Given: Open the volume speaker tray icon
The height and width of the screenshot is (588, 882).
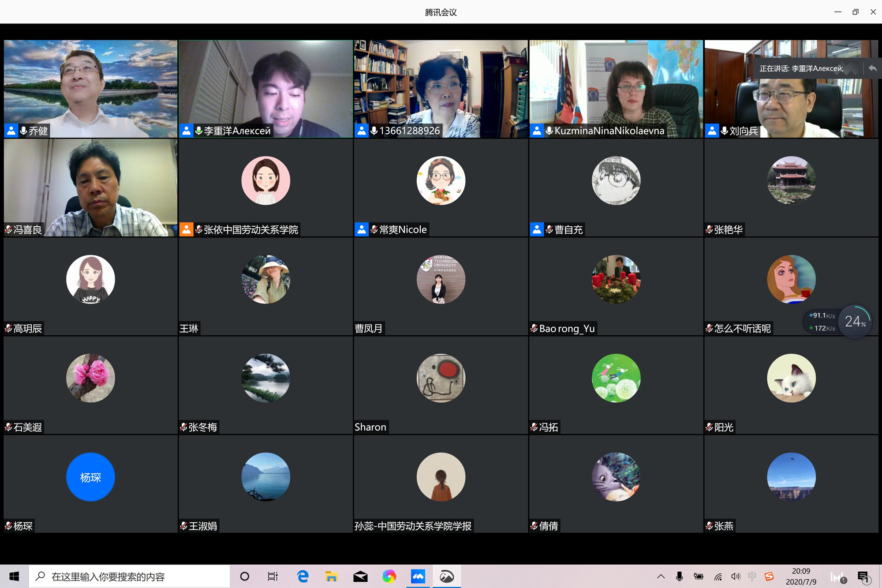Looking at the screenshot, I should point(735,576).
